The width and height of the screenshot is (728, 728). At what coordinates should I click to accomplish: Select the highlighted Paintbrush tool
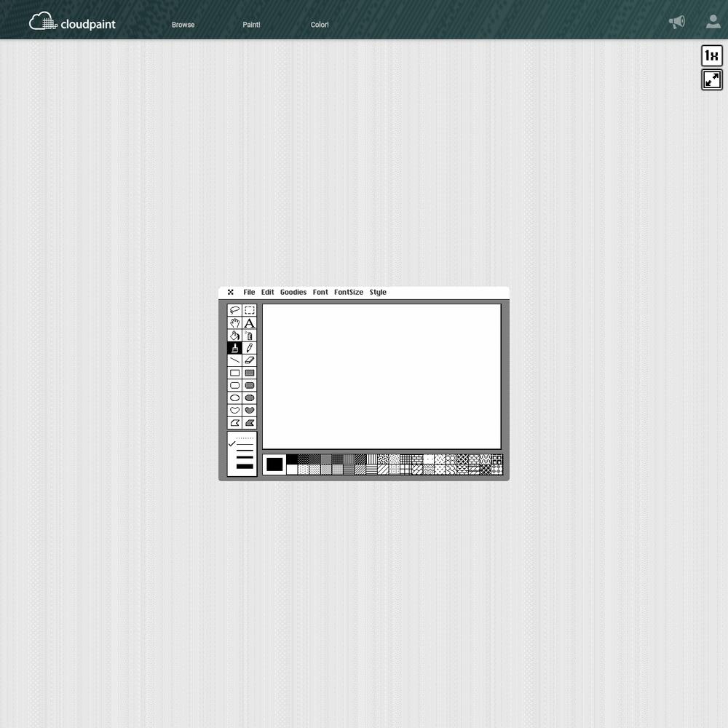pos(234,348)
